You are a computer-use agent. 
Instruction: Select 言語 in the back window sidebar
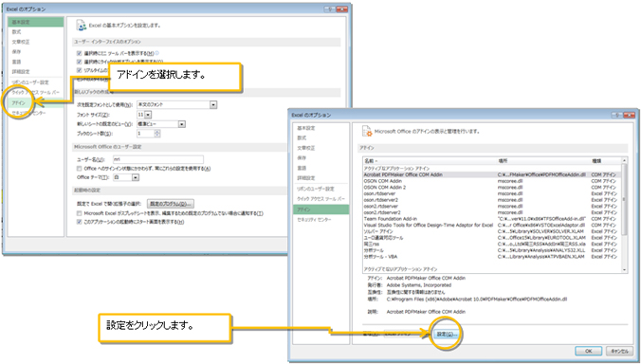(36, 62)
